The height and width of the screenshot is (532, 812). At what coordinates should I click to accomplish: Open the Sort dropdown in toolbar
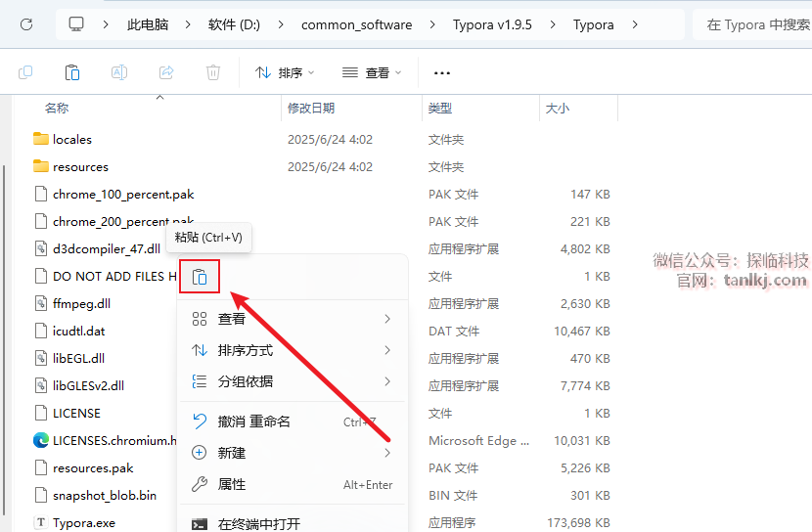[x=285, y=73]
